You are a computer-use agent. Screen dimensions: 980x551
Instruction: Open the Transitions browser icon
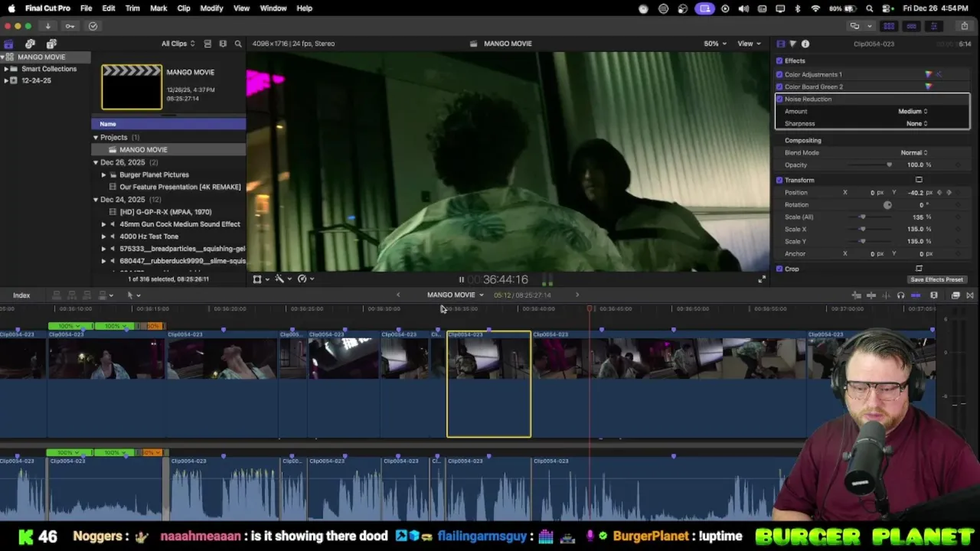click(x=970, y=295)
